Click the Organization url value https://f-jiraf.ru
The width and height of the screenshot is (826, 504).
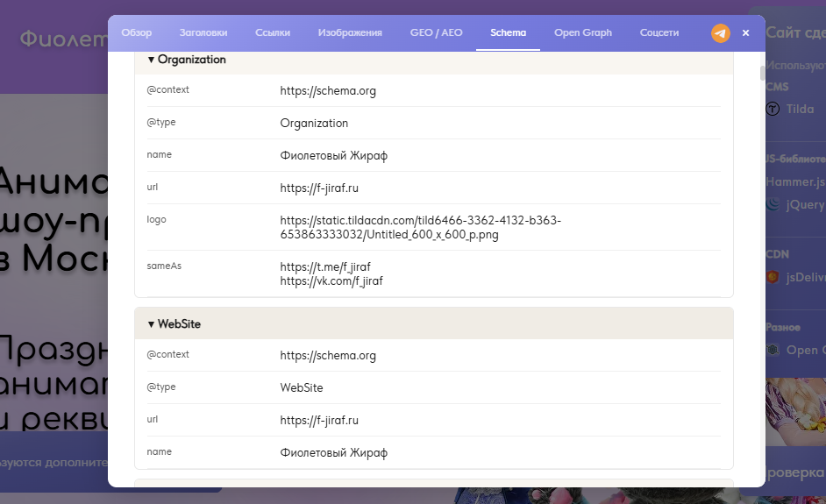[319, 188]
